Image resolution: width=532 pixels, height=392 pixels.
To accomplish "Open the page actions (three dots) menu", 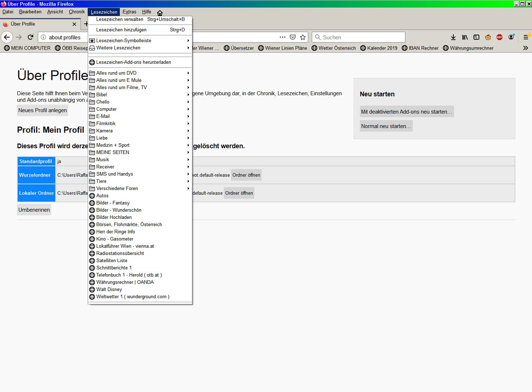I will click(282, 37).
